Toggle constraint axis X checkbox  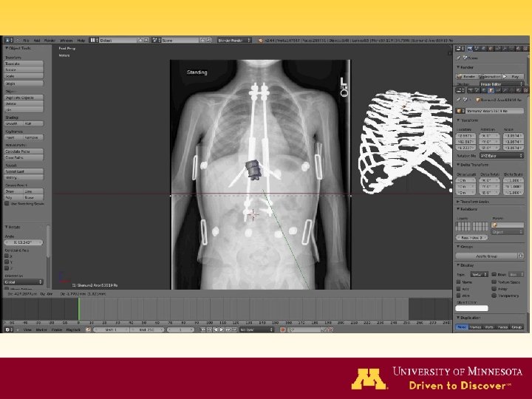(7, 256)
